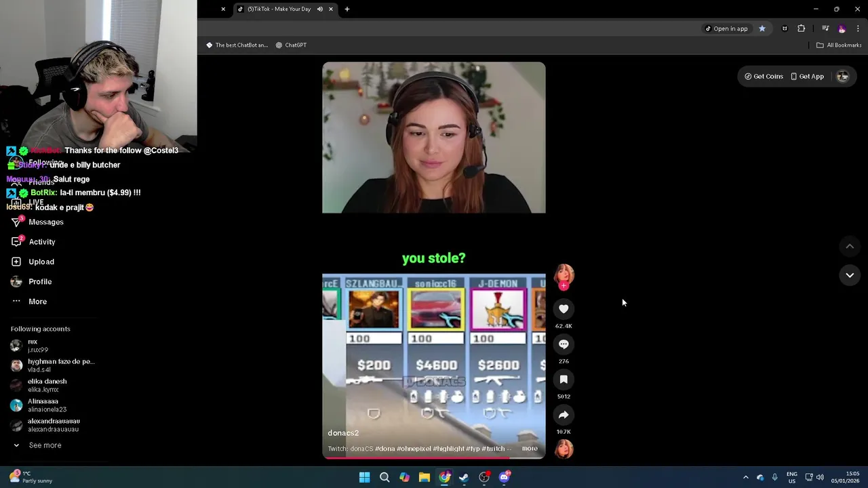Click the donacs2 username on video
Viewport: 868px width, 488px height.
pyautogui.click(x=343, y=433)
